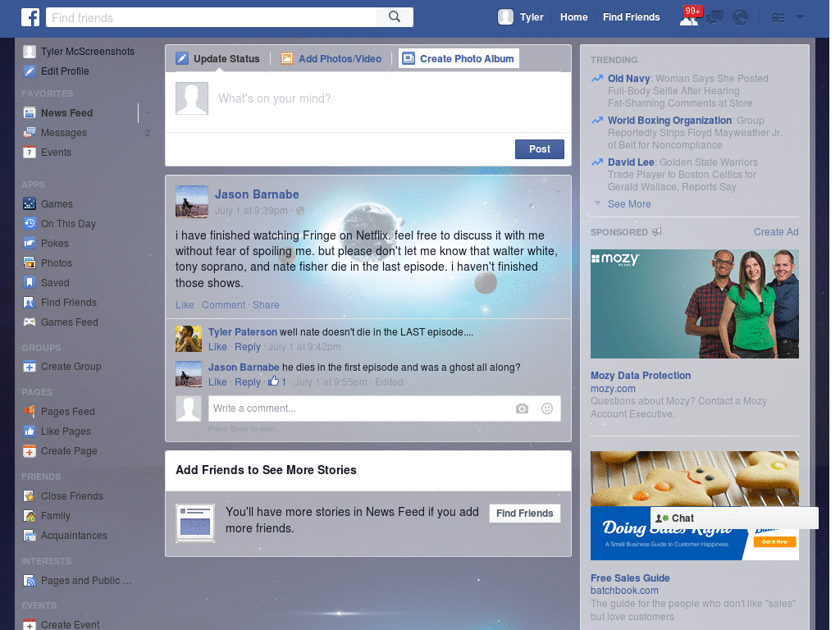Select the Create Photo Album tab
This screenshot has height=630, width=840.
(459, 58)
